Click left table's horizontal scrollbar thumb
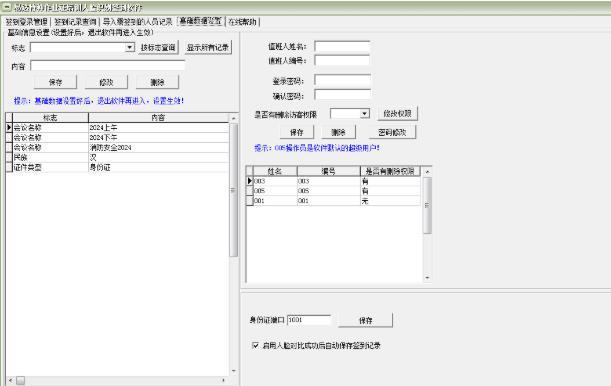The image size is (611, 386). [x=21, y=380]
